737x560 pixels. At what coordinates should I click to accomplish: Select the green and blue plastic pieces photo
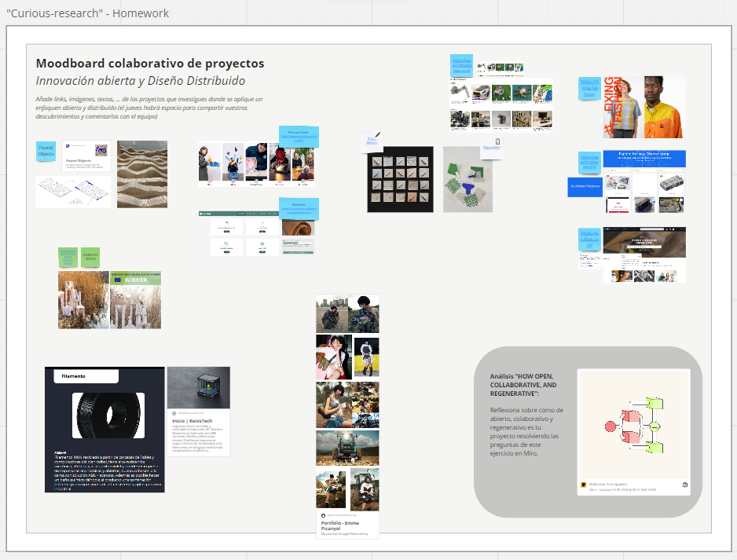point(467,179)
